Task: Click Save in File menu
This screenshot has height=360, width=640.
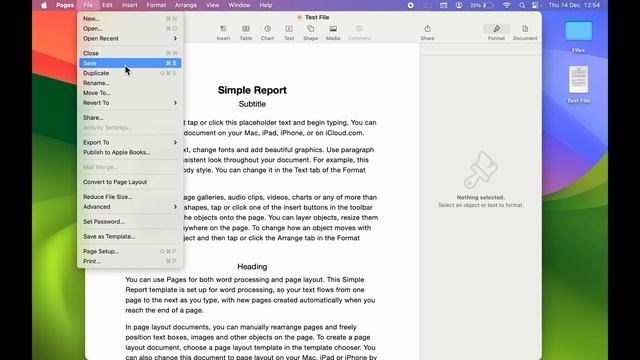Action: (x=130, y=63)
